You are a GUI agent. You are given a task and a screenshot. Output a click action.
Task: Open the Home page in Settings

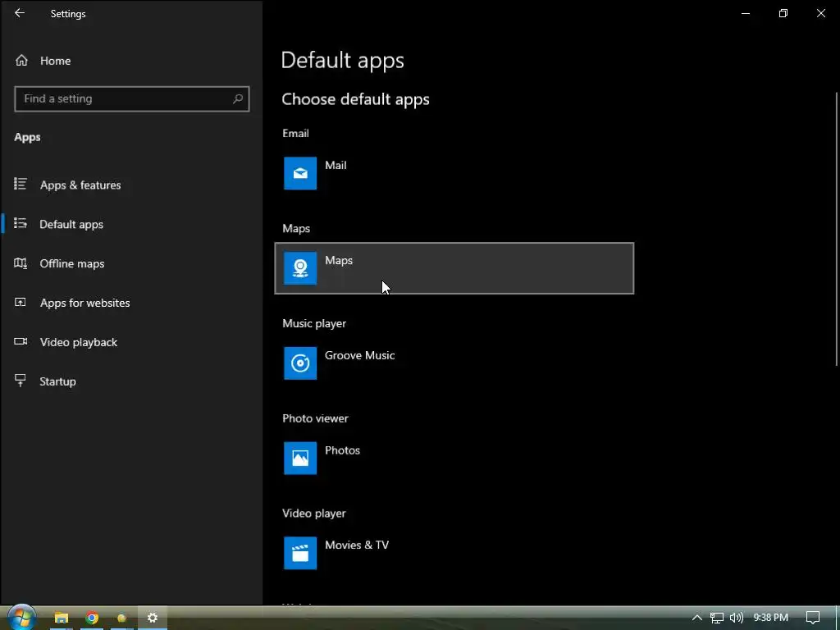click(131, 61)
